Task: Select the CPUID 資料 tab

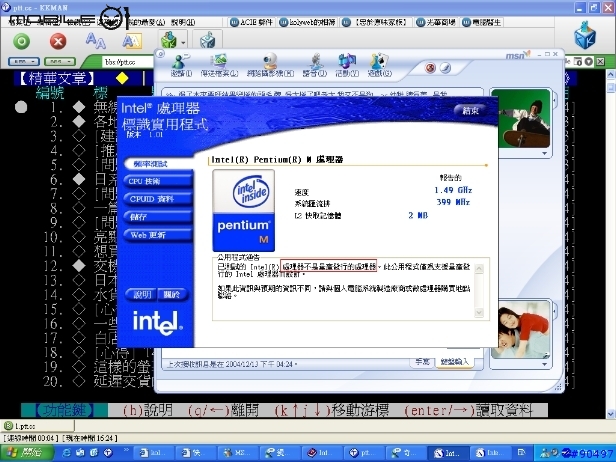Action: point(158,199)
